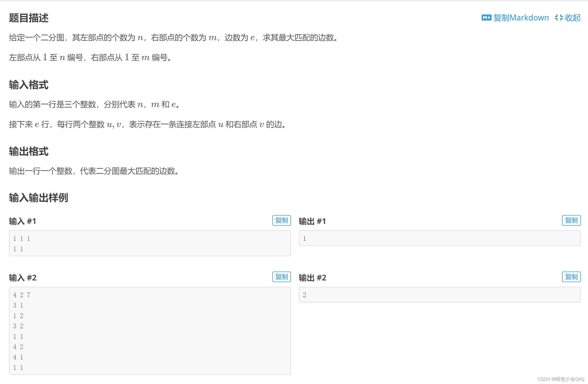Click the sentence starting 左部点从 1 至 n 编号
Viewport: 588px width, 384px height.
pos(91,57)
